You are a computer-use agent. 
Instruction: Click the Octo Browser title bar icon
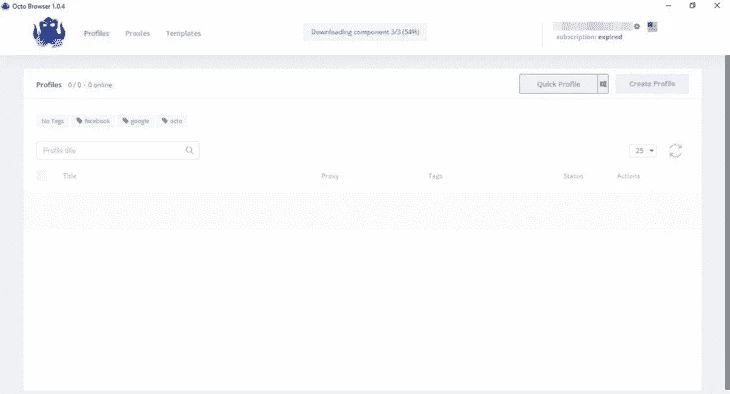pyautogui.click(x=6, y=6)
